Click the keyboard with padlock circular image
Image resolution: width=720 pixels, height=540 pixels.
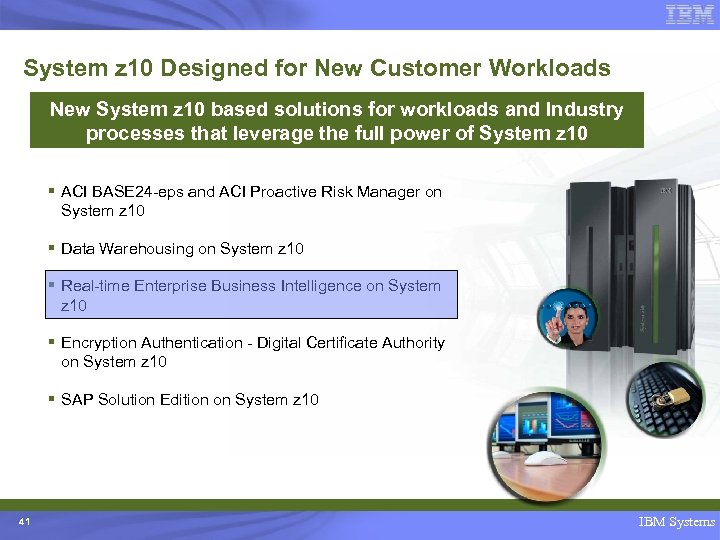665,400
